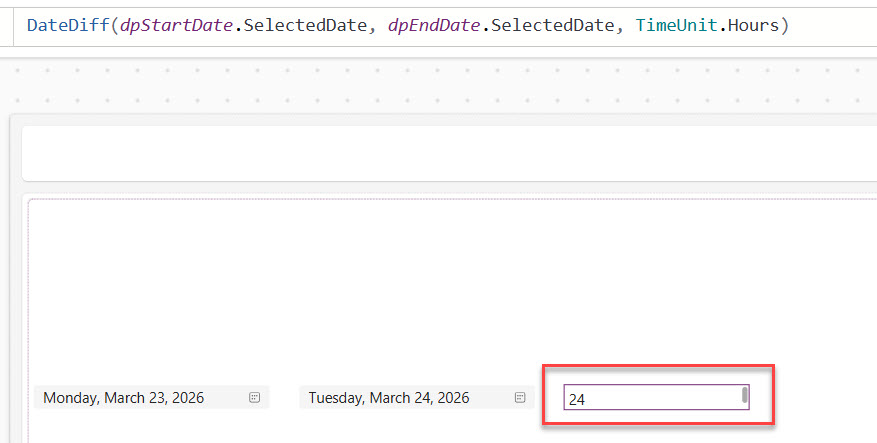Click the scrollbar inside the 24 text box

[744, 395]
